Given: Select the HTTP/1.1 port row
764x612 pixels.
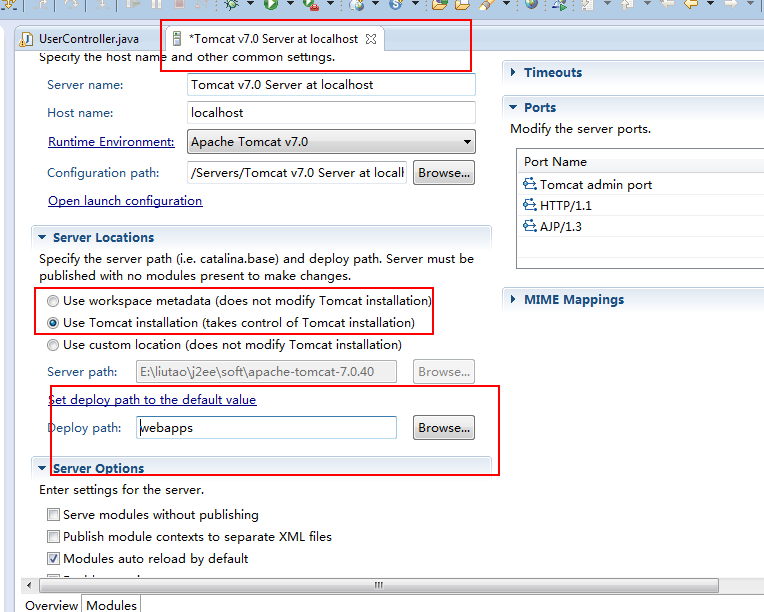Looking at the screenshot, I should point(641,206).
